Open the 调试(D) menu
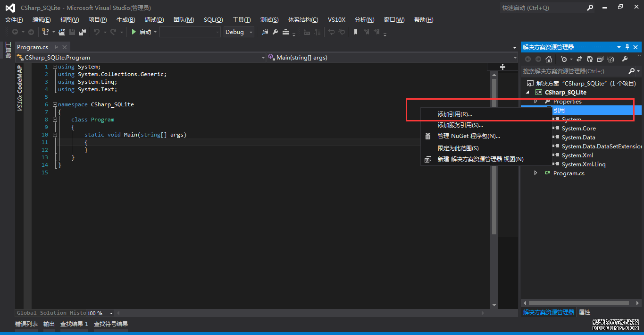 click(154, 20)
